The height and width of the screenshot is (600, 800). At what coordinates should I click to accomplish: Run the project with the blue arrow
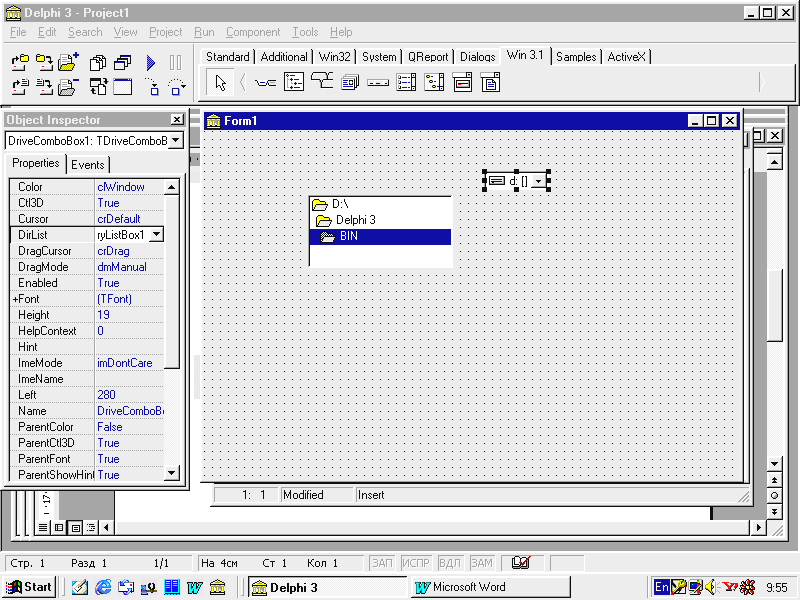tap(151, 63)
